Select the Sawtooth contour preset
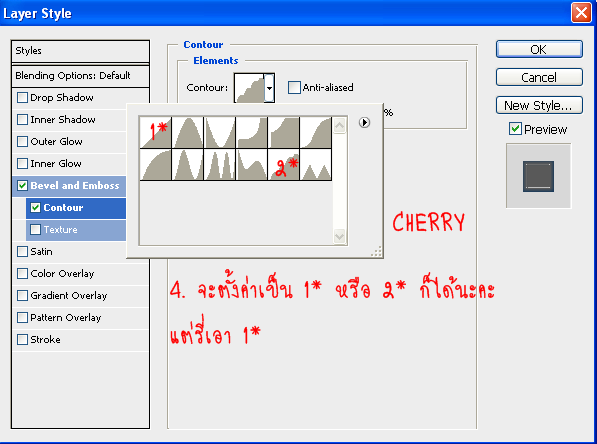This screenshot has height=444, width=597. [x=316, y=164]
